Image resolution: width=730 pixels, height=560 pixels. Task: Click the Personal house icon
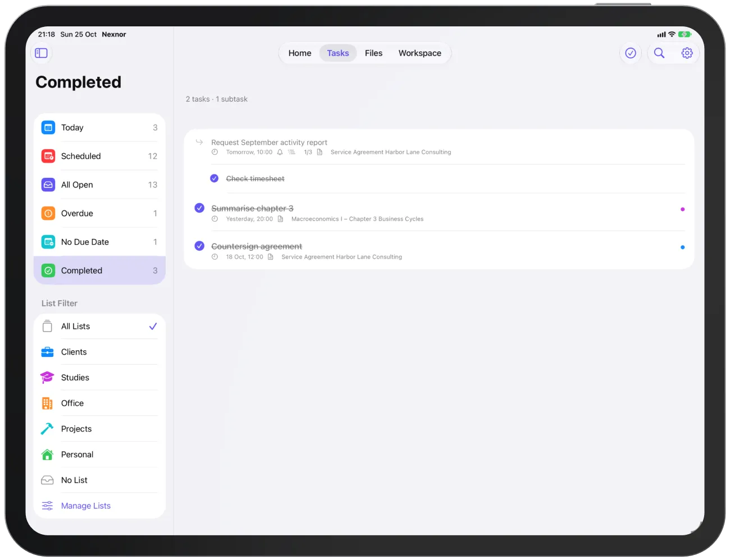point(47,455)
